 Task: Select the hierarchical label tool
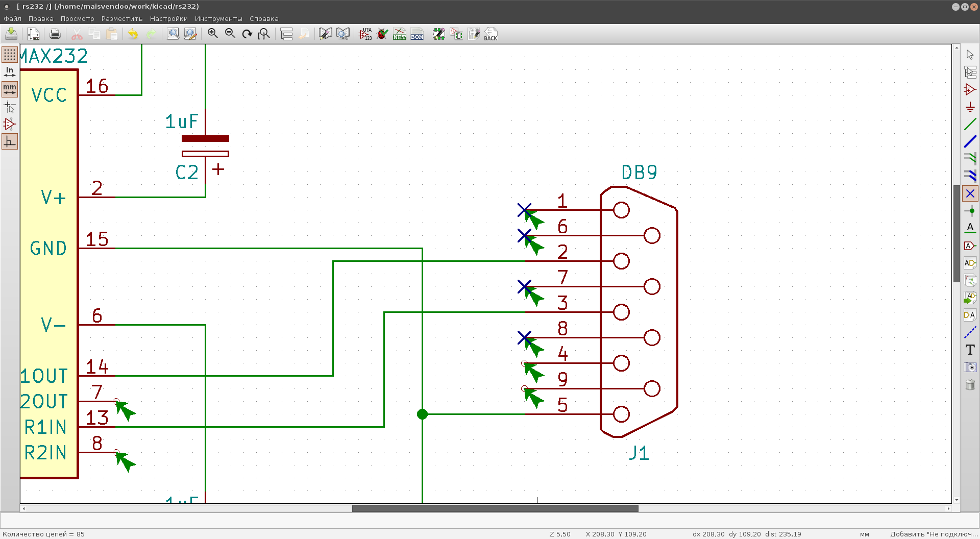click(x=970, y=263)
